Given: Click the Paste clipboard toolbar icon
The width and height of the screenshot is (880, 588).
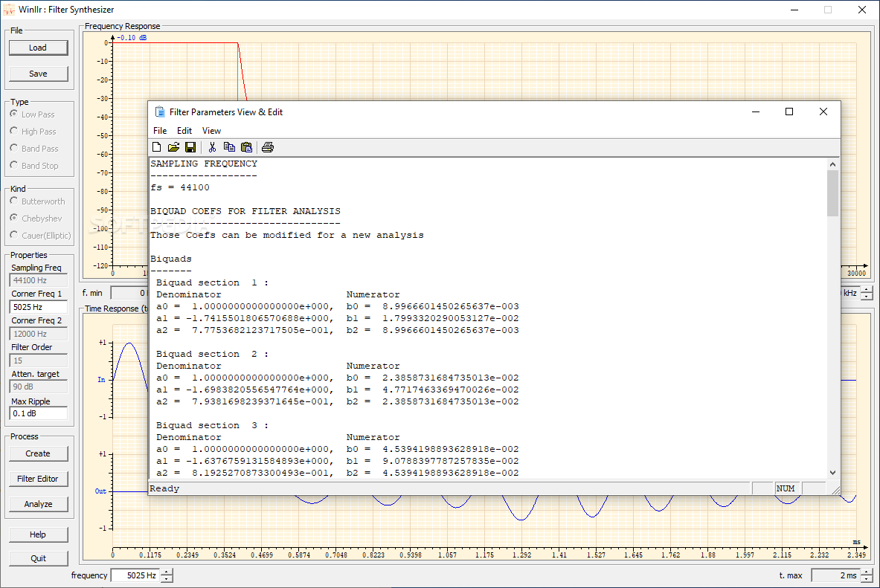Looking at the screenshot, I should pyautogui.click(x=246, y=147).
